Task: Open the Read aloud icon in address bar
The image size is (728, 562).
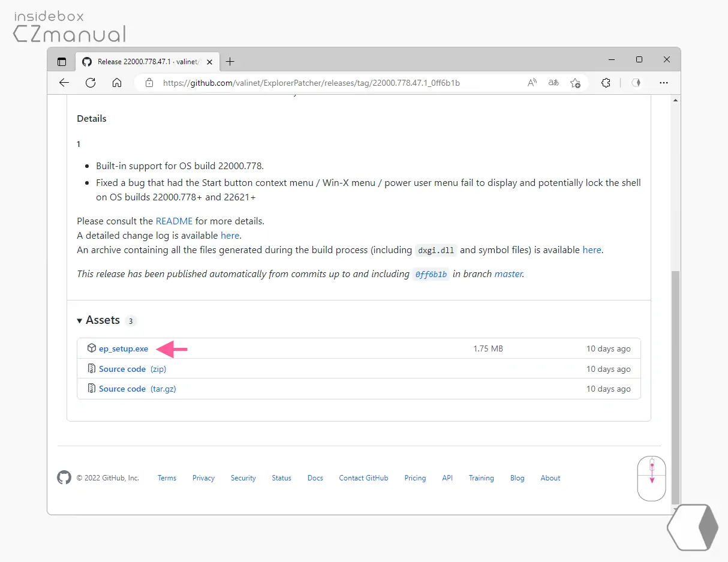Action: point(532,83)
